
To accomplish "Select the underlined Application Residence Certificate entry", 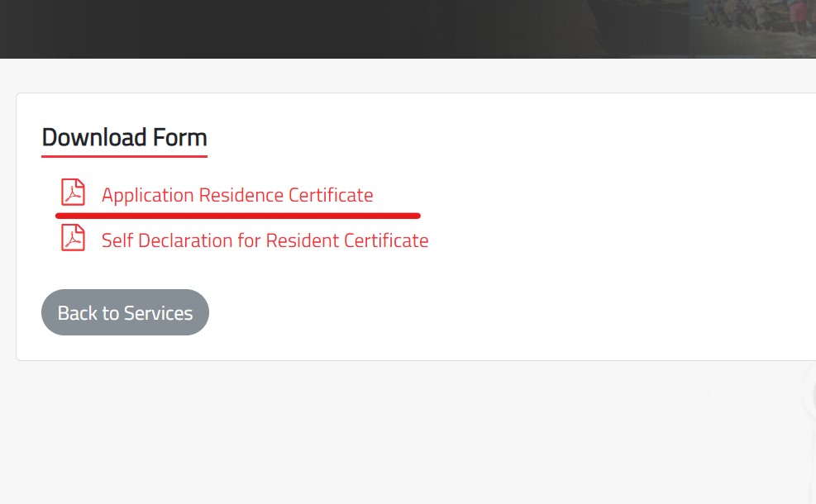I will pyautogui.click(x=237, y=195).
